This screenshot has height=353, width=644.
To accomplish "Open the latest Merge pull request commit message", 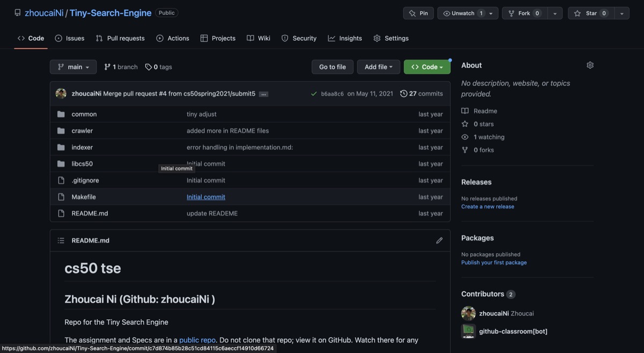I will pos(179,93).
